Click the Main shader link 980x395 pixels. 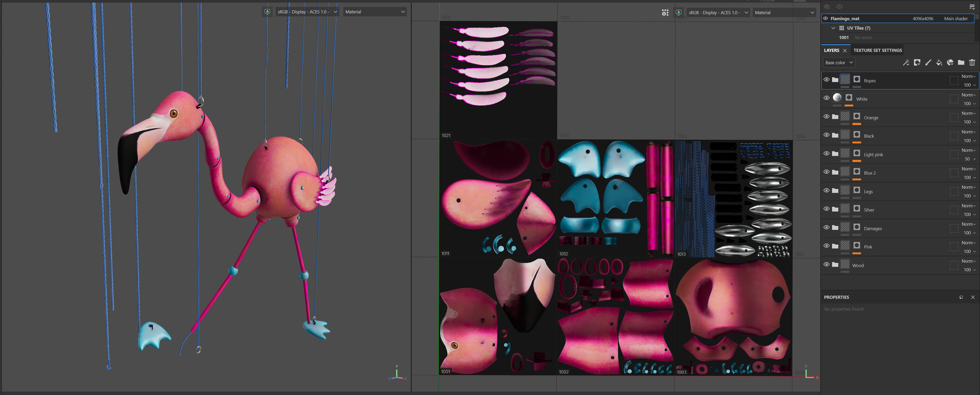(956, 18)
